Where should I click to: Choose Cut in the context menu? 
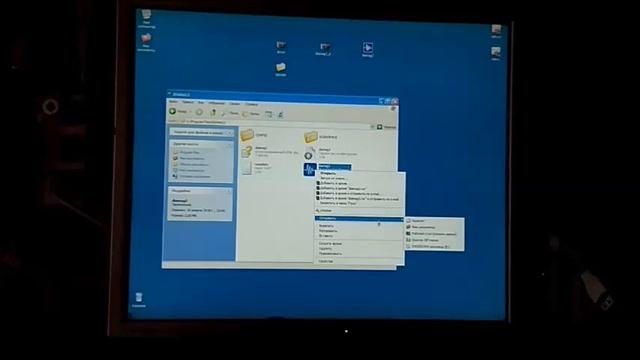pyautogui.click(x=326, y=226)
